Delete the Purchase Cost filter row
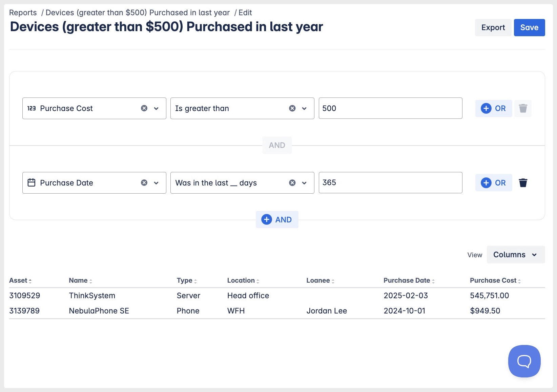 (523, 108)
